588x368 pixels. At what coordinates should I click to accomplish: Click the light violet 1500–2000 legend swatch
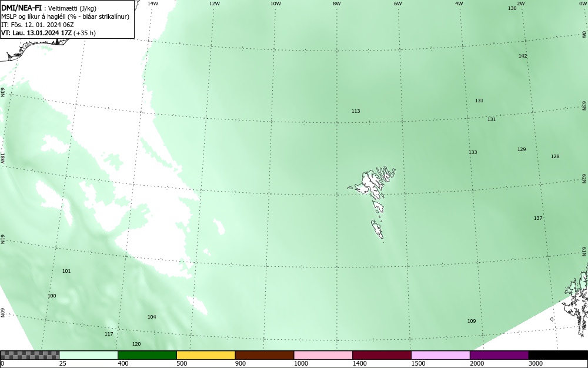point(440,355)
